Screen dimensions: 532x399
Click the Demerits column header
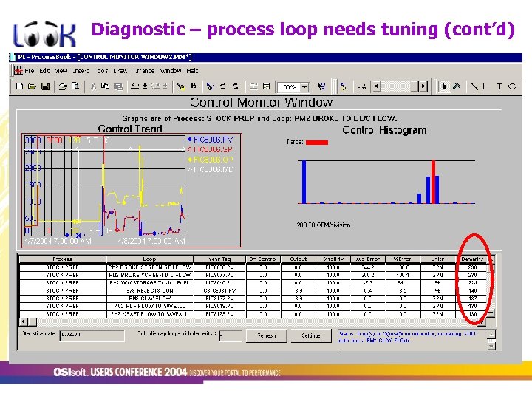472,259
